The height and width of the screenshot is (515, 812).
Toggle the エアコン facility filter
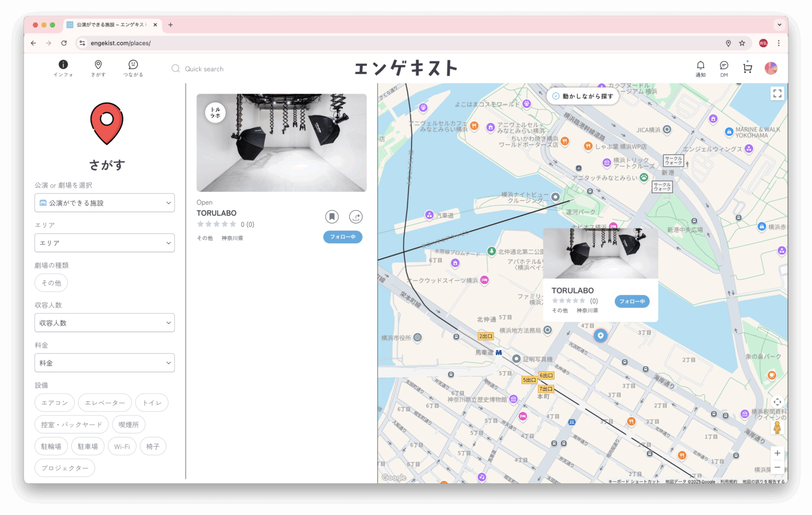[54, 403]
